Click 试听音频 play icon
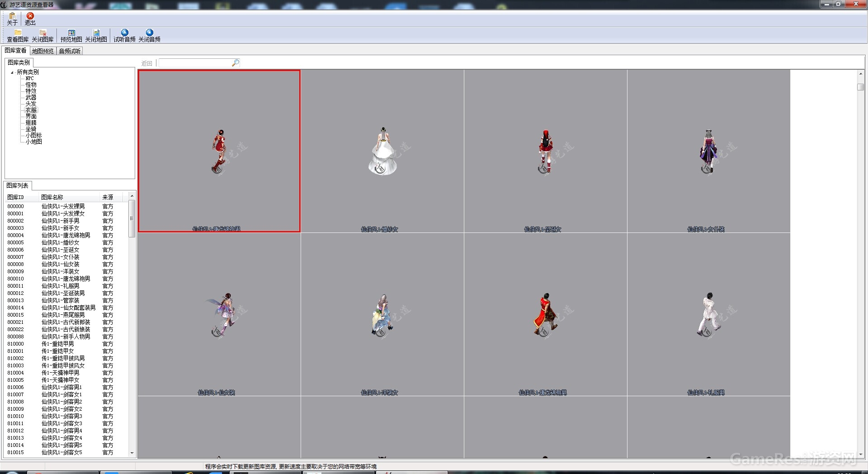 (x=124, y=36)
